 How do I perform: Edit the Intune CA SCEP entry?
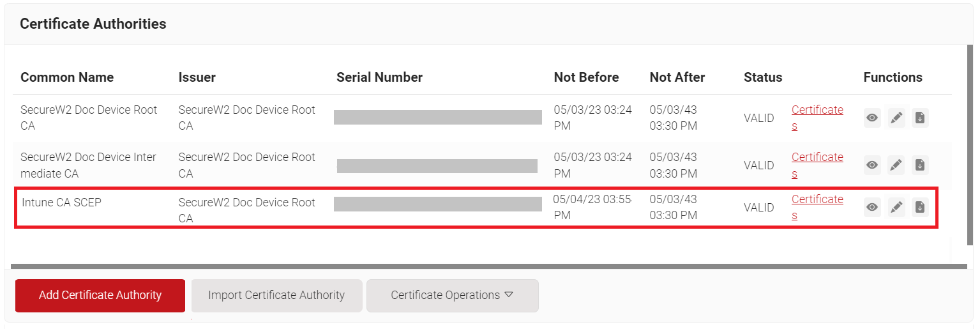tap(896, 208)
